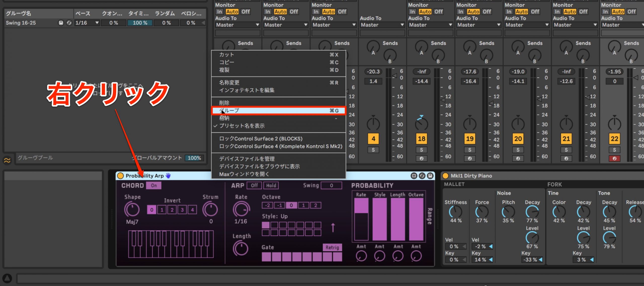Image resolution: width=644 pixels, height=286 pixels.
Task: Click the Probability Arp device activator circle
Action: (x=120, y=176)
